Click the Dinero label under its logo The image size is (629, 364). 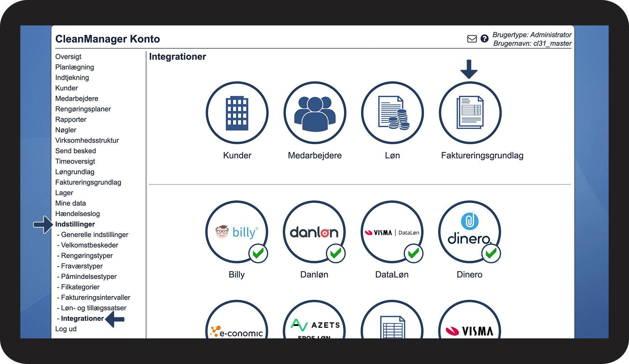pyautogui.click(x=470, y=275)
